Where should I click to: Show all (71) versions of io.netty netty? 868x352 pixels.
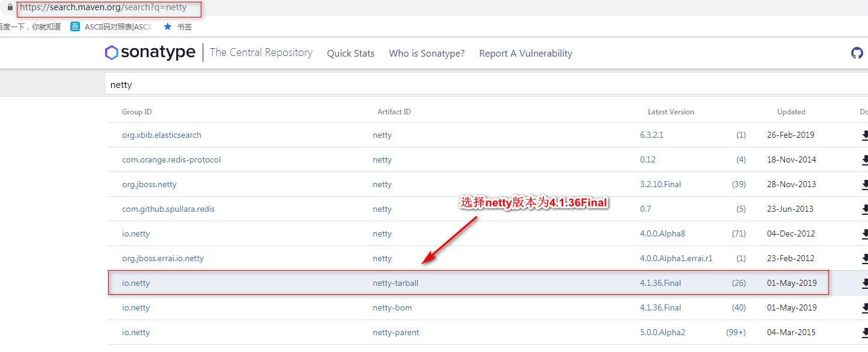click(739, 233)
